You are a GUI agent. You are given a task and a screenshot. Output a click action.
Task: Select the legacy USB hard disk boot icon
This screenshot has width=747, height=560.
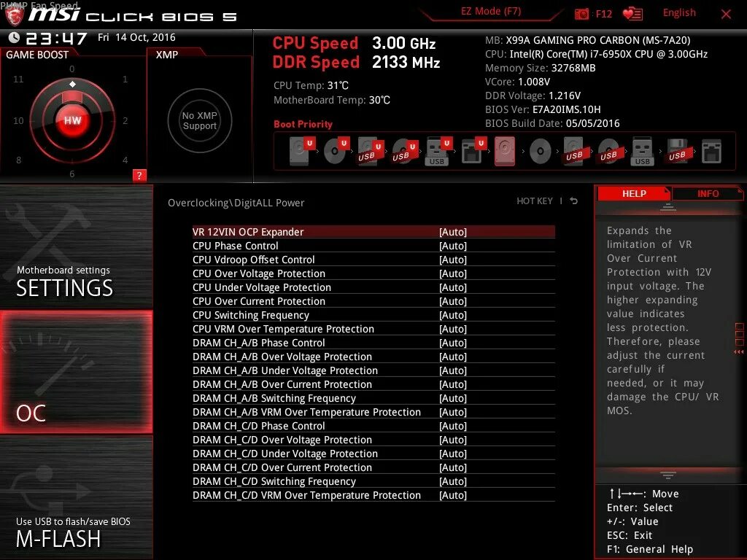point(575,151)
